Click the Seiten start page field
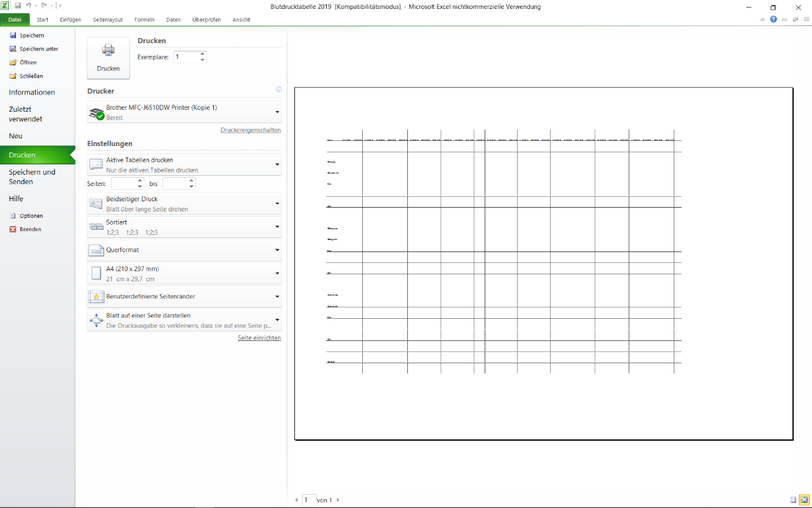This screenshot has height=508, width=812. point(124,184)
